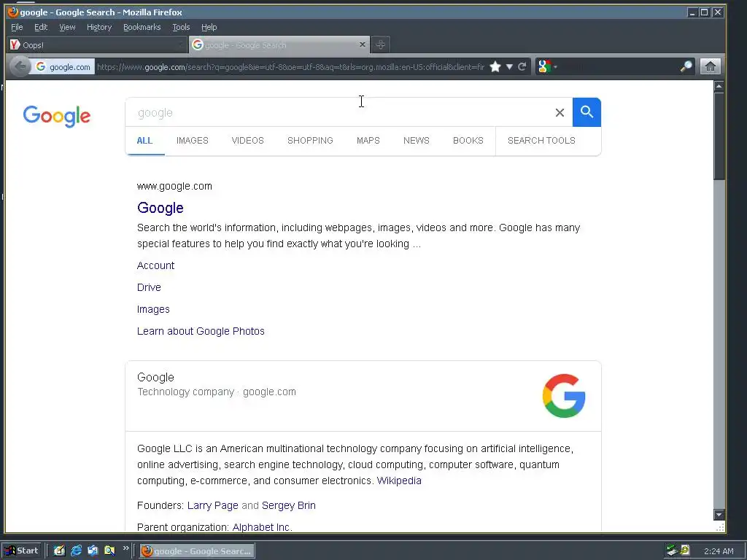Open the Bookmarks menu
The height and width of the screenshot is (560, 747).
(142, 27)
